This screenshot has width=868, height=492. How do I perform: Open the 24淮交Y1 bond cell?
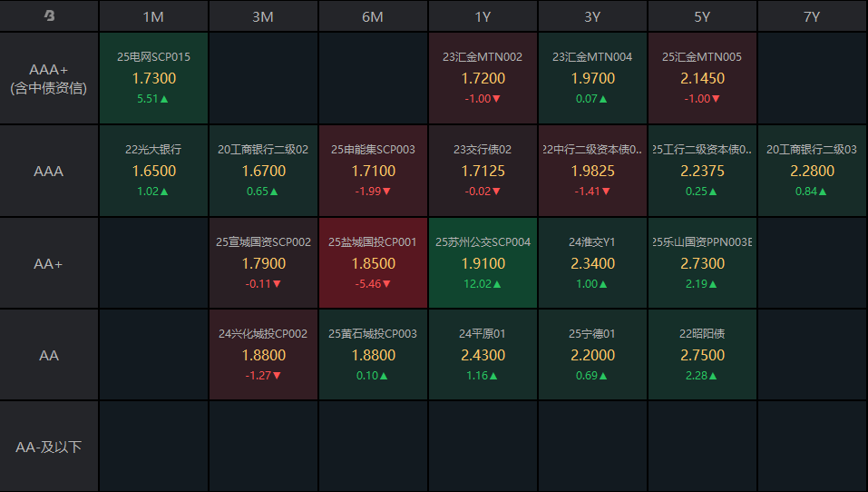tap(592, 263)
